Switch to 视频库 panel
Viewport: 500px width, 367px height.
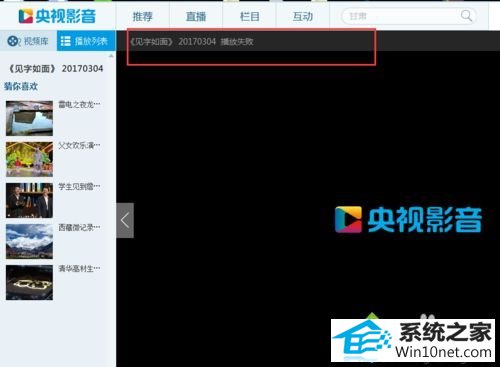(x=28, y=41)
